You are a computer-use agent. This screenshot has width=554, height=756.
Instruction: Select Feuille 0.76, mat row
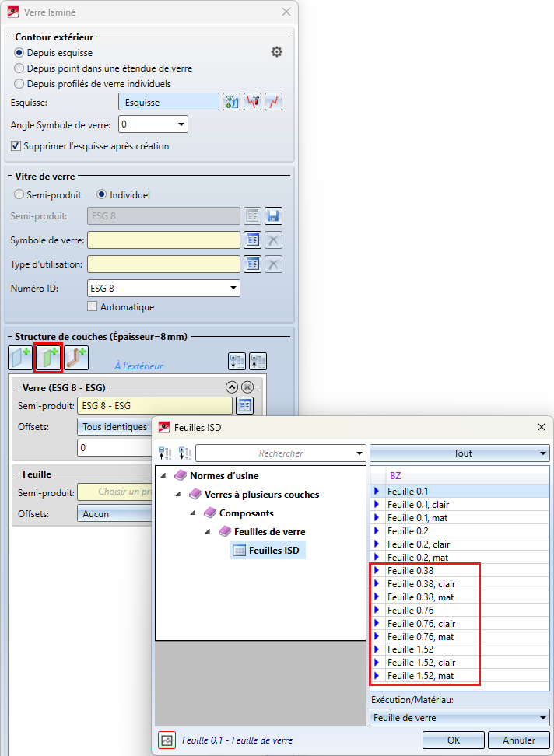[460, 636]
